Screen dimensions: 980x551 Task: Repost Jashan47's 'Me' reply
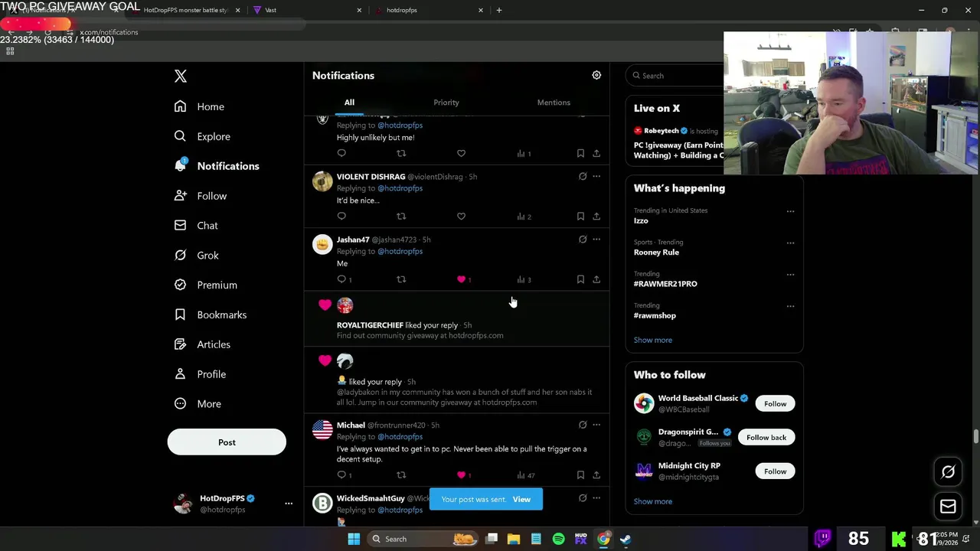tap(401, 279)
